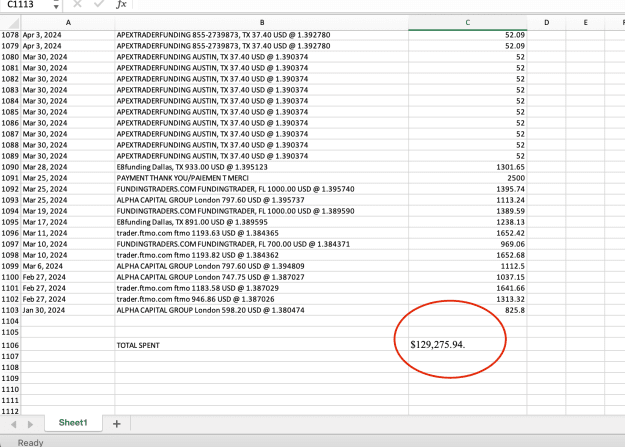This screenshot has height=447, width=625.
Task: Click the Jan 30, 2024 date cell
Action: coord(68,310)
